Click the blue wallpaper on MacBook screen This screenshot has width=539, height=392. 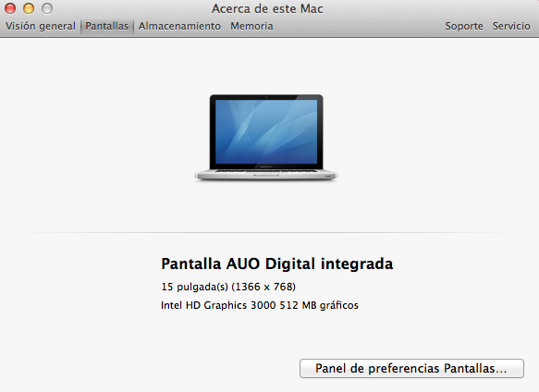pos(266,131)
